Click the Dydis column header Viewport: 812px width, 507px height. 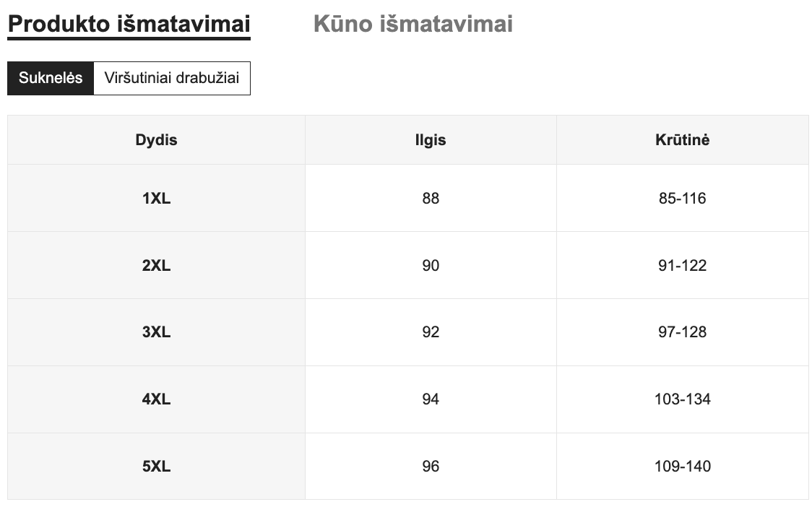click(x=156, y=140)
